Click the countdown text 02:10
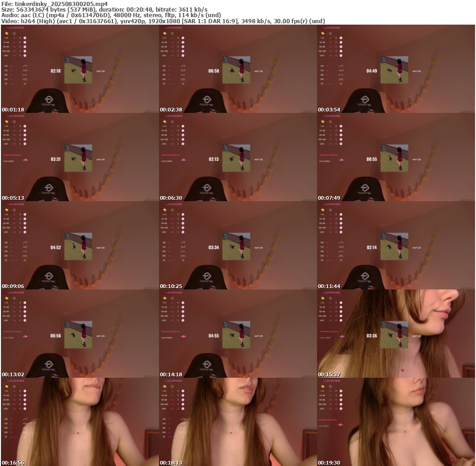 56,71
